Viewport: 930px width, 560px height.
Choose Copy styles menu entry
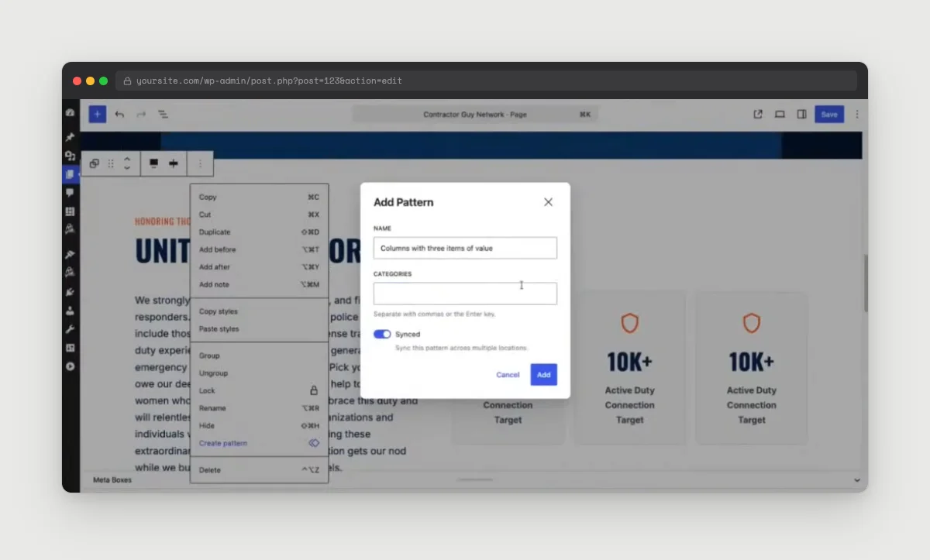pos(260,311)
